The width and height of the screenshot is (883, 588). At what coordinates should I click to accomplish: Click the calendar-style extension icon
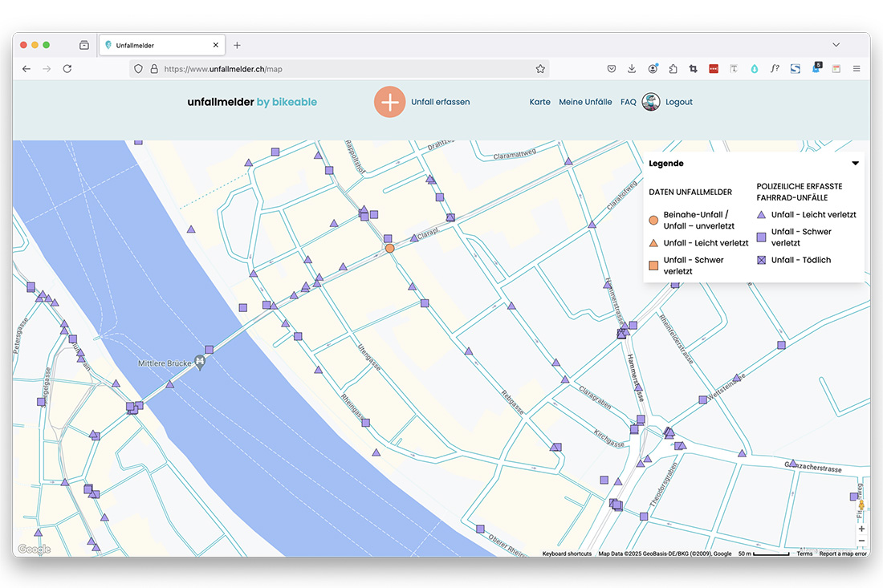click(836, 69)
